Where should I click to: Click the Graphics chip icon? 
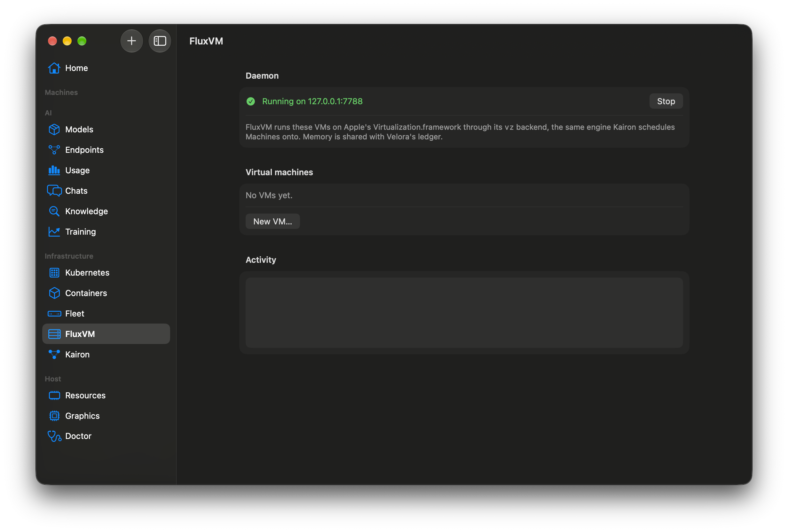point(54,416)
